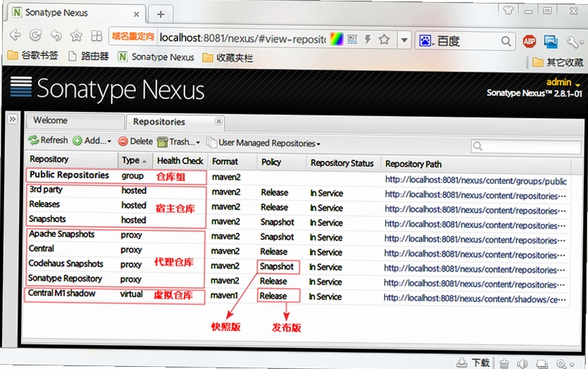588x369 pixels.
Task: Open the Sonatype Nexus bookmark
Action: coord(157,57)
